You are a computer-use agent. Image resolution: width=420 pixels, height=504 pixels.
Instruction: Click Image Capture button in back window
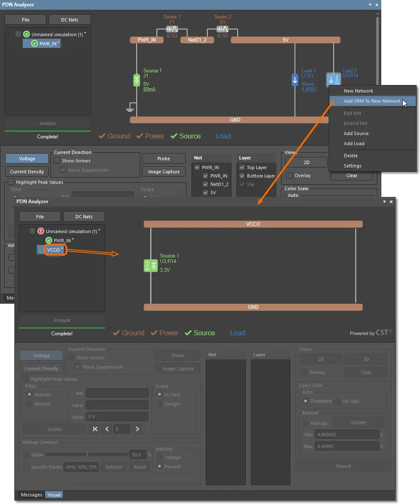164,172
